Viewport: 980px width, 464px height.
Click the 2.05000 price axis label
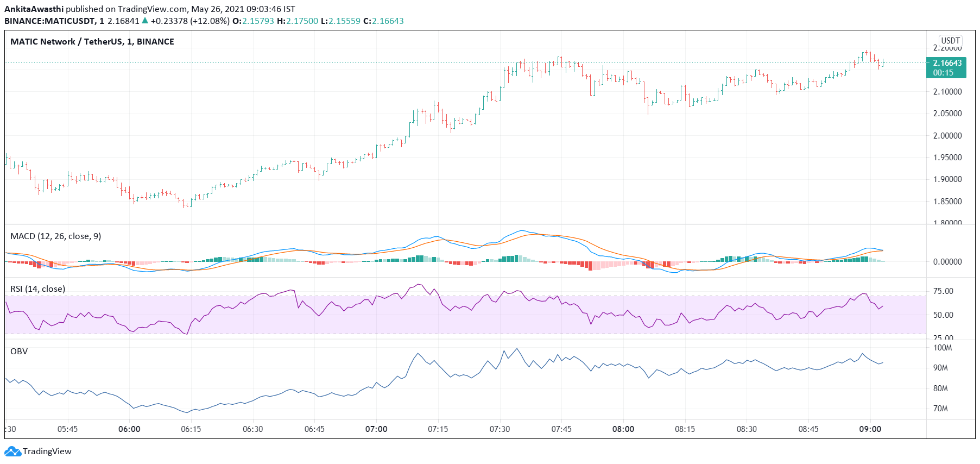[x=947, y=114]
